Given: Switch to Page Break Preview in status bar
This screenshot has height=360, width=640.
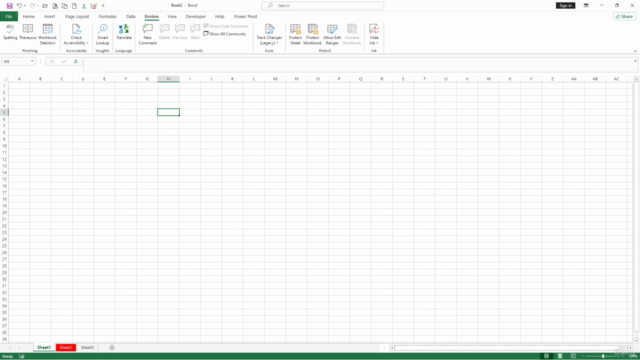Looking at the screenshot, I should 573,356.
